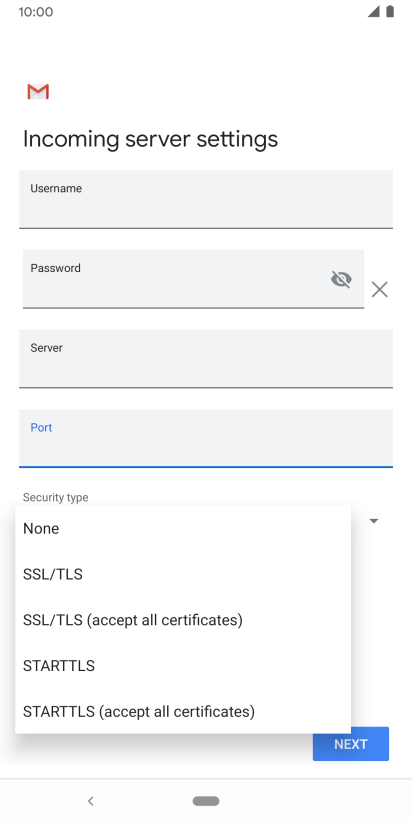Choose the plain STARTTLS option

coord(183,666)
